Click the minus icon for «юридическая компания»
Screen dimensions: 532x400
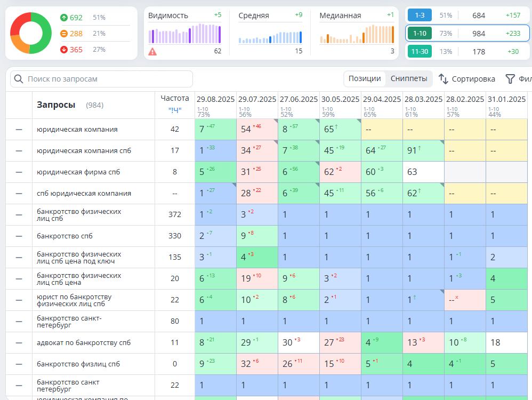[19, 130]
